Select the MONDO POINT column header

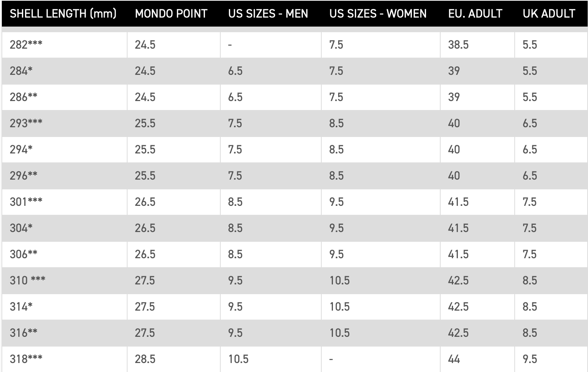(x=171, y=13)
